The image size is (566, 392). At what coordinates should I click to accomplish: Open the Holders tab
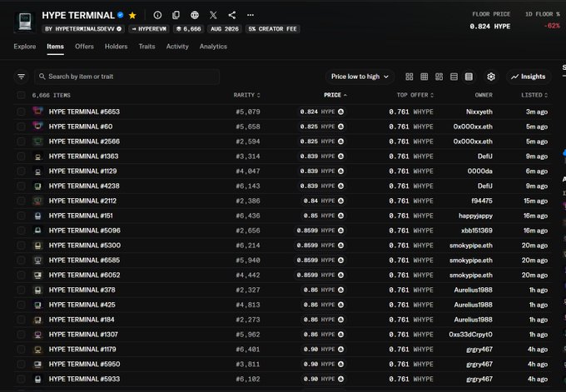coord(117,47)
